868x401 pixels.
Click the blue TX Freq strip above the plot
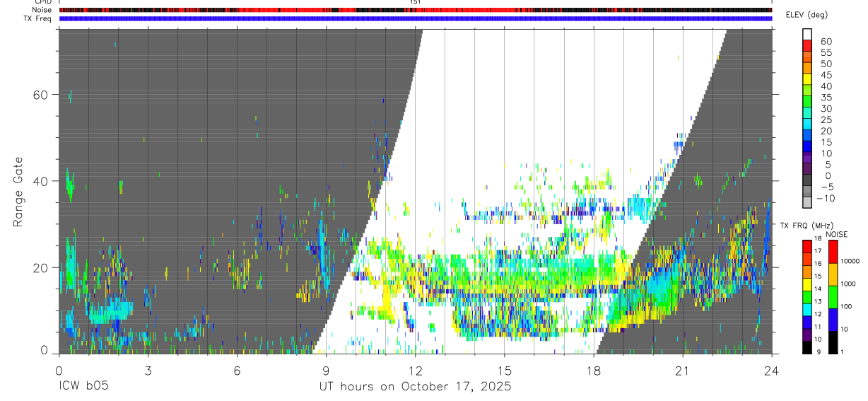point(416,18)
